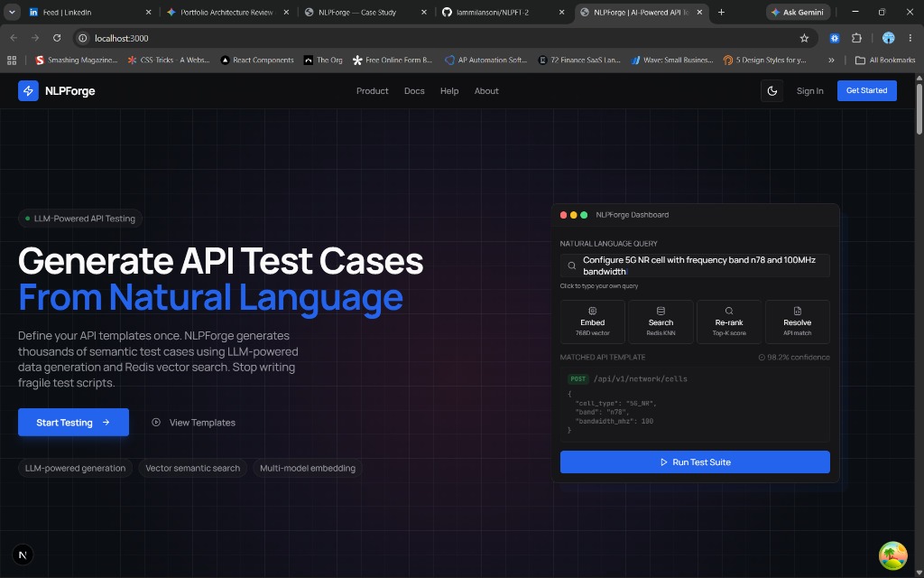Open the 72 Finance SaaS Landing bookmark

pos(579,61)
